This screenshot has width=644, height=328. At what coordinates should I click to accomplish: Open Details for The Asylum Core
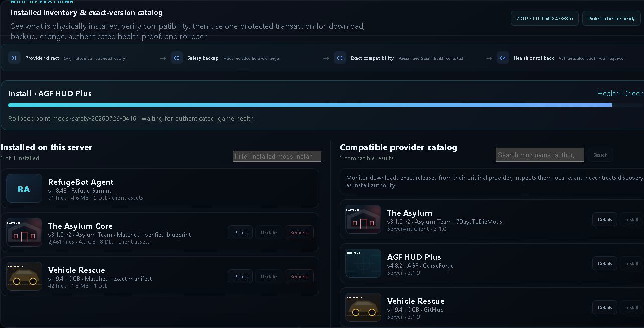(240, 232)
